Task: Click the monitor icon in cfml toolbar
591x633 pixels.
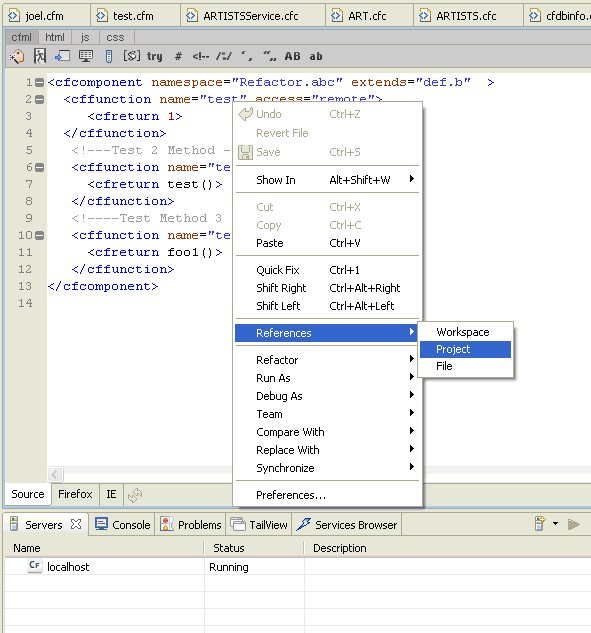Action: click(86, 56)
